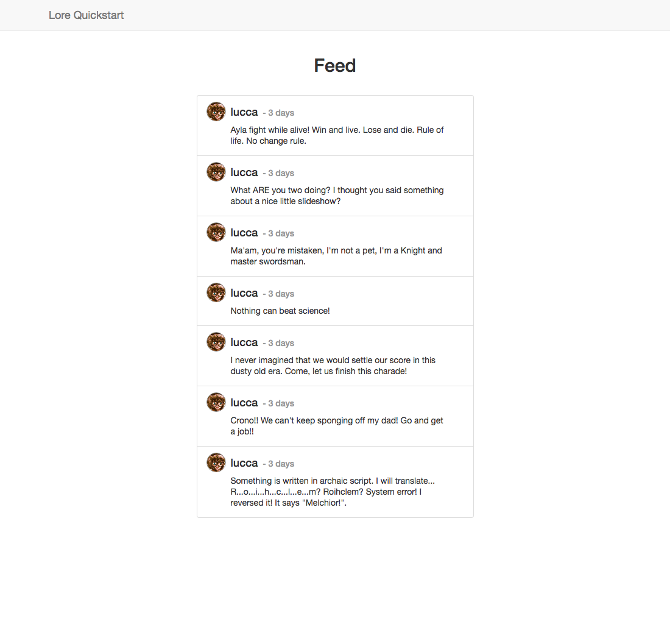Image resolution: width=670 pixels, height=644 pixels.
Task: Click the "Rule of life" post text
Action: [x=337, y=135]
